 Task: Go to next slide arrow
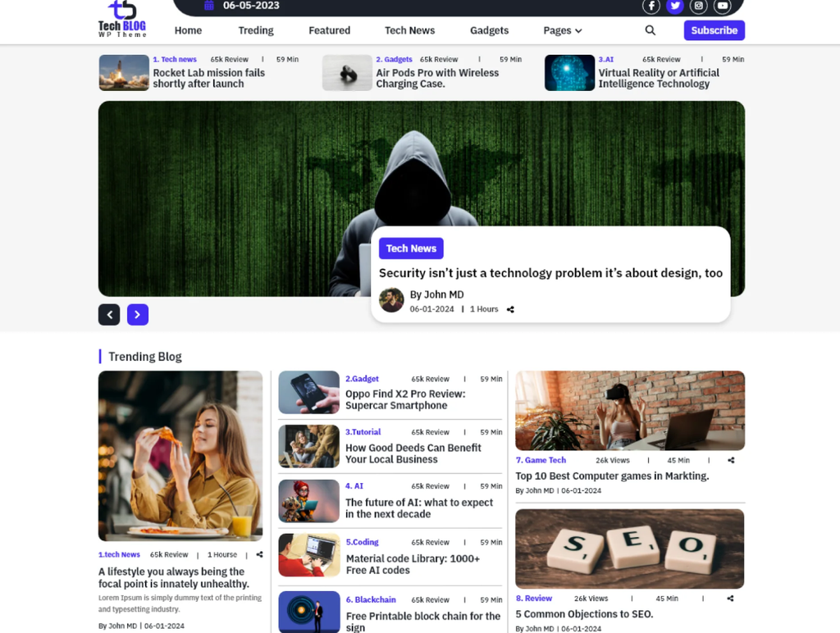point(138,315)
